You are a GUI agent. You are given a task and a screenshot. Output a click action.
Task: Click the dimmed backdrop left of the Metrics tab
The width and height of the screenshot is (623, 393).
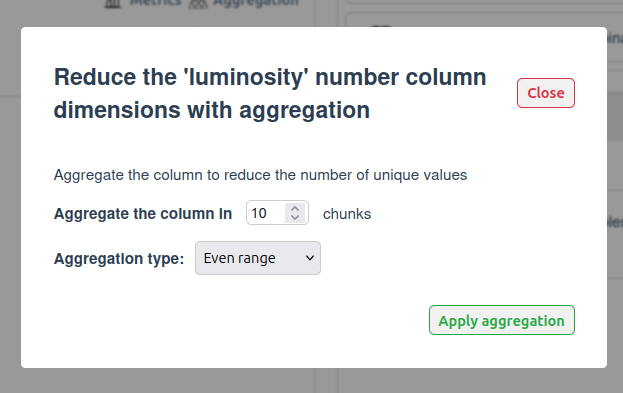[x=50, y=12]
